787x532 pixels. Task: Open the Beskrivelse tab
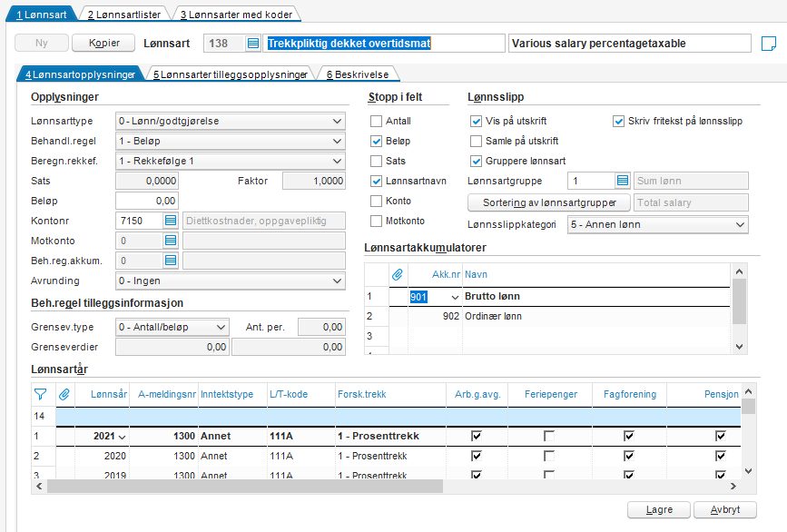[x=359, y=74]
